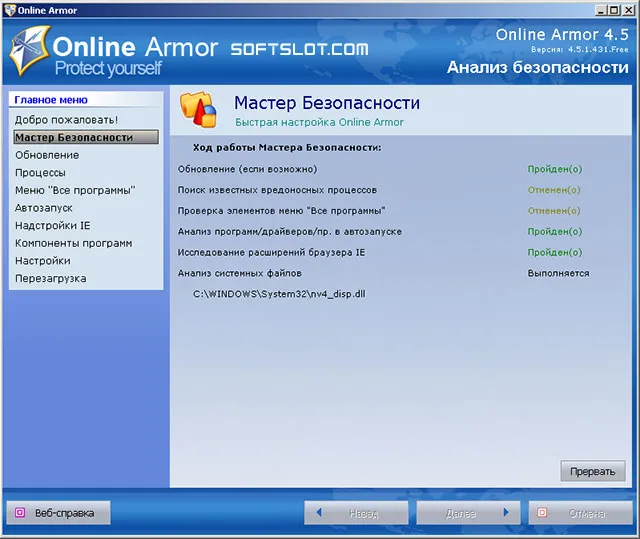The height and width of the screenshot is (539, 640).
Task: Go to the Процессы section
Action: tap(40, 173)
